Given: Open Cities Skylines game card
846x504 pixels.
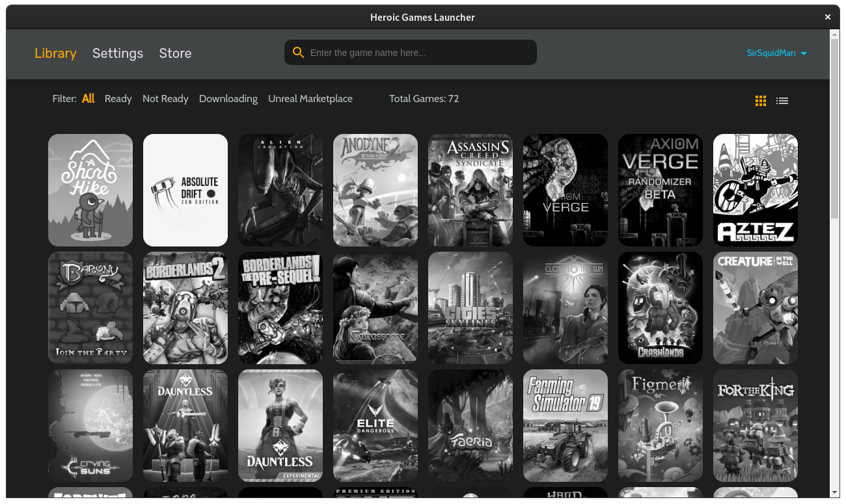Looking at the screenshot, I should tap(471, 308).
